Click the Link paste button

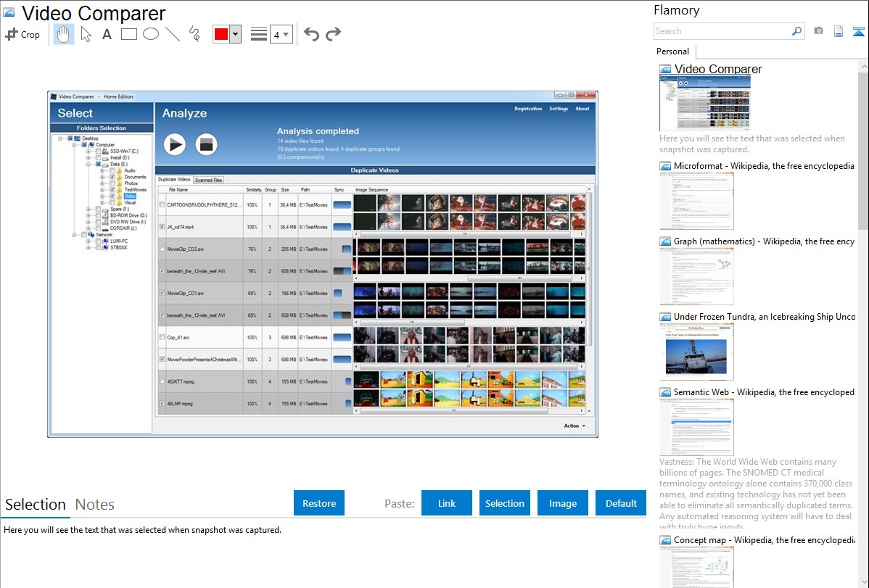[x=447, y=503]
